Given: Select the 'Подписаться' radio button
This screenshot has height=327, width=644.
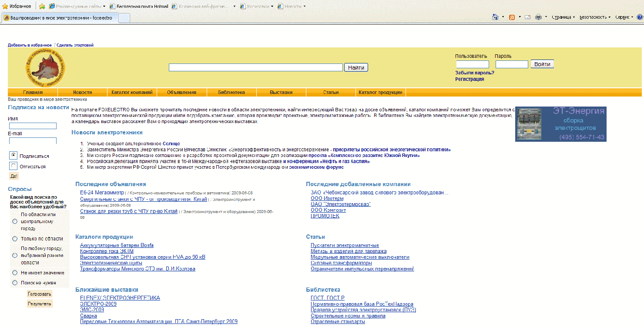Looking at the screenshot, I should click(x=13, y=155).
